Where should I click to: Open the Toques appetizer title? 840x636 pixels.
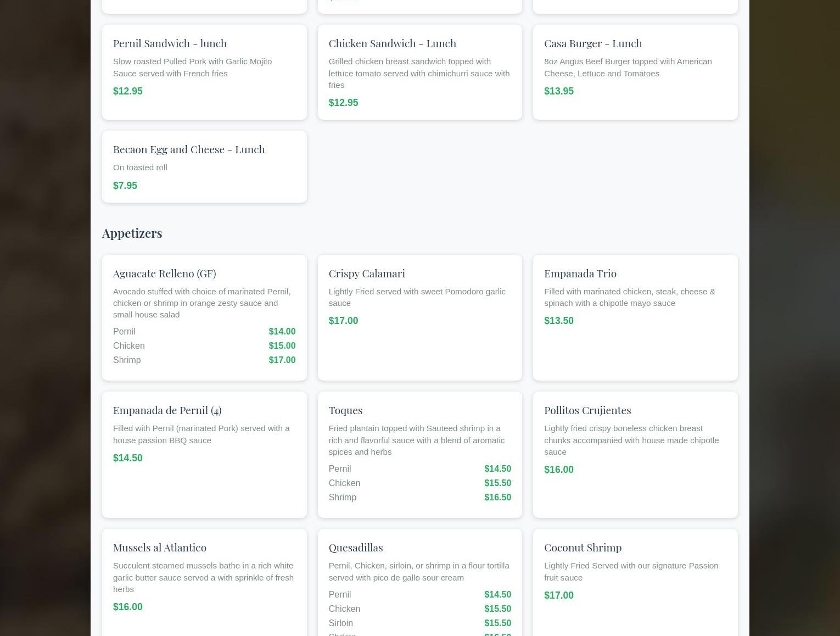coord(345,410)
